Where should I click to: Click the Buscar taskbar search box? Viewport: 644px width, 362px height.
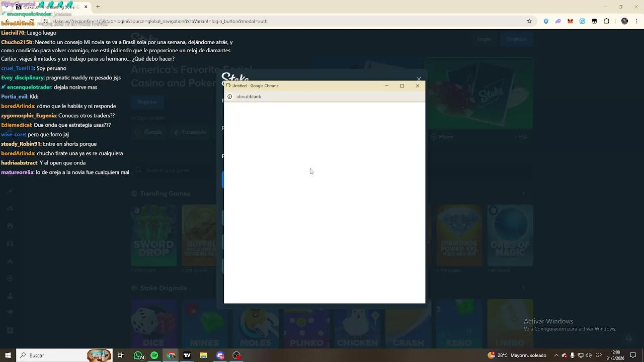(64, 355)
